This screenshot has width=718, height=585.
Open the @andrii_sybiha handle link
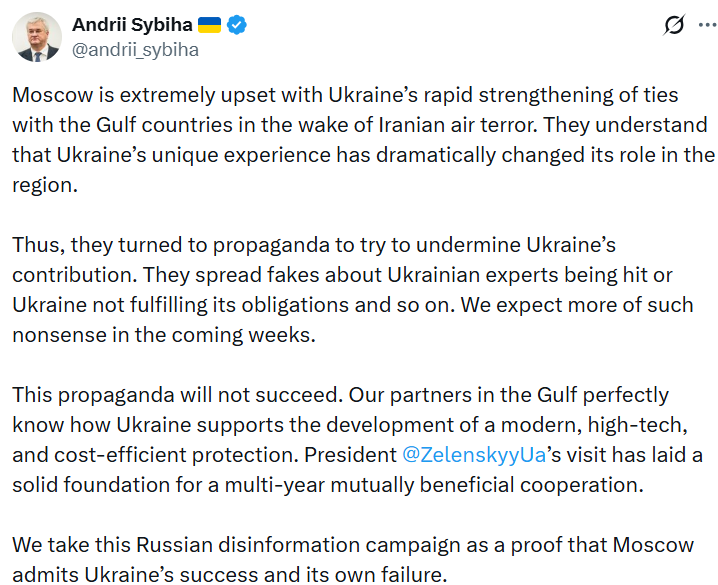pos(135,49)
